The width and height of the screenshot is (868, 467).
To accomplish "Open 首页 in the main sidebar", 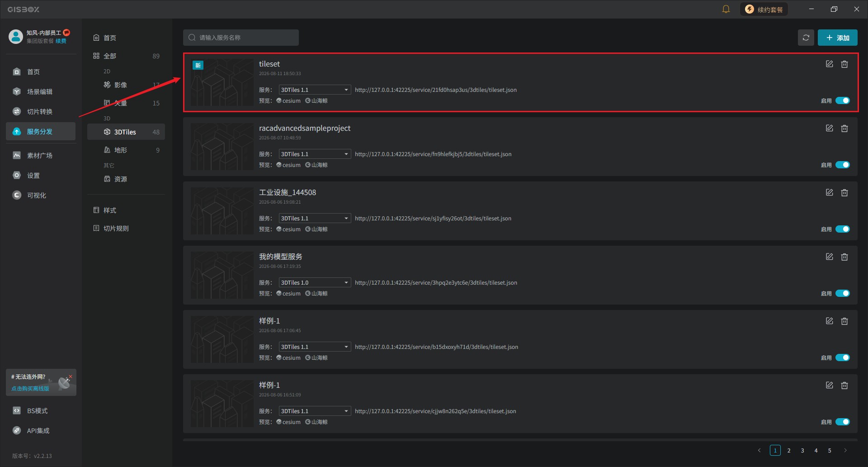I will (x=41, y=72).
